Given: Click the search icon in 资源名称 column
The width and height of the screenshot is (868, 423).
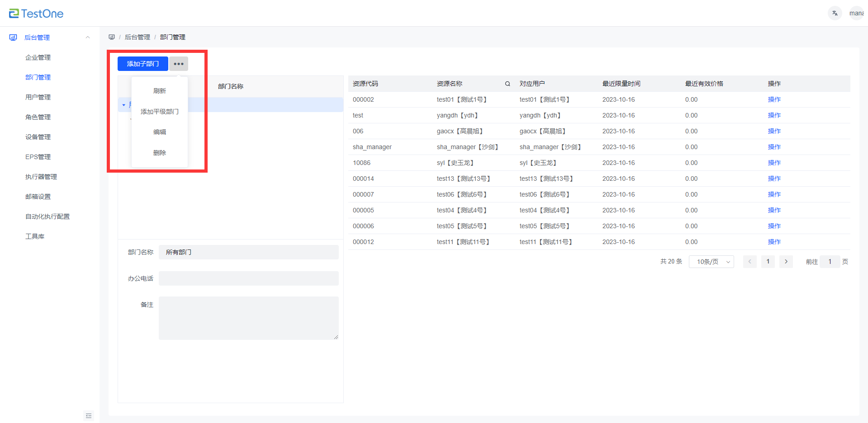Looking at the screenshot, I should click(508, 84).
